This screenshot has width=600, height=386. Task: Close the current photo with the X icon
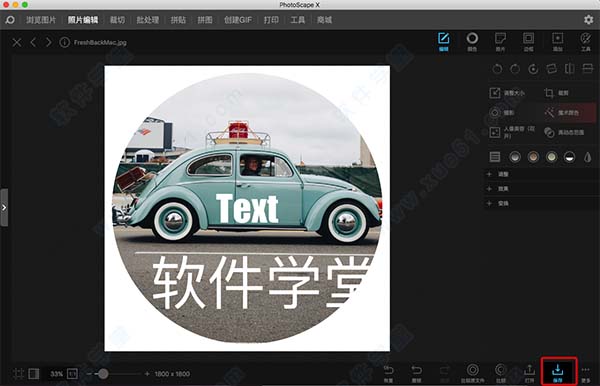coord(16,42)
